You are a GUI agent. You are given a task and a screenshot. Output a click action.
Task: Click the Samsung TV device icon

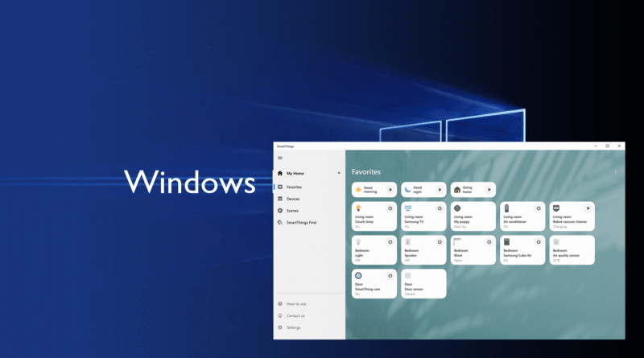pos(408,208)
